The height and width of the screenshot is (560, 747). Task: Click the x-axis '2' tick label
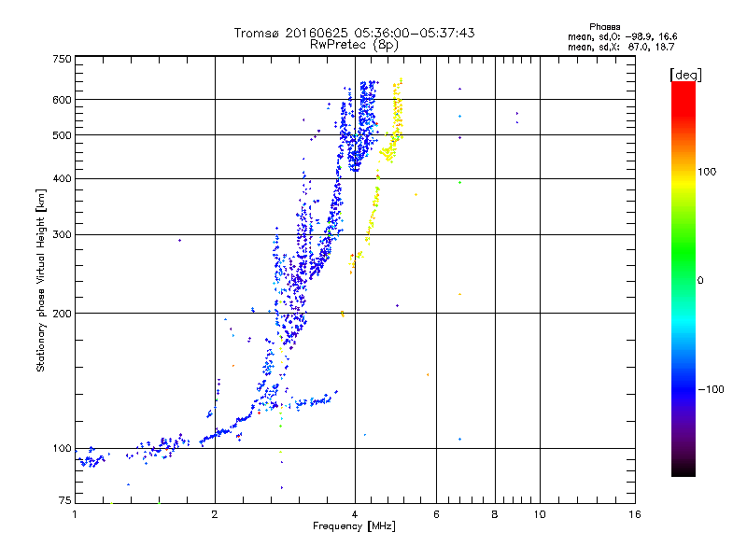coord(215,514)
